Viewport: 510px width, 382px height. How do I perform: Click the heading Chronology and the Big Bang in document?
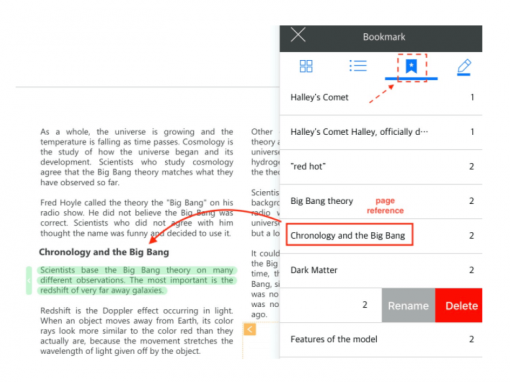point(104,252)
